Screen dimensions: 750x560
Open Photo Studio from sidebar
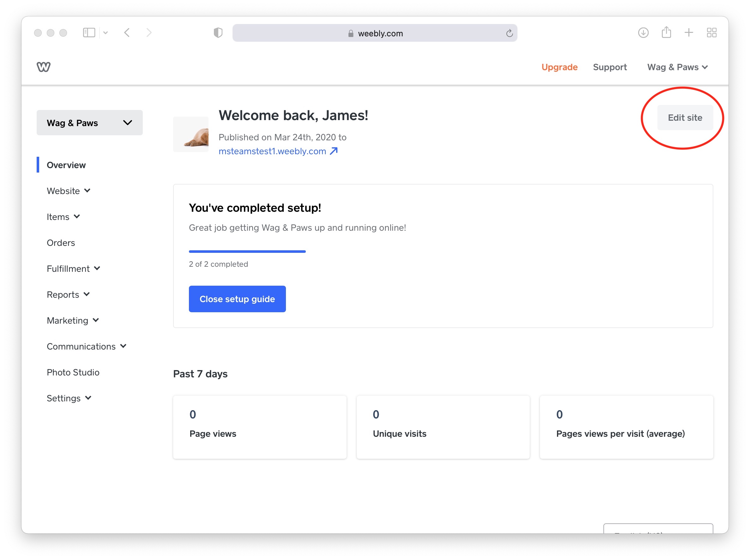[x=73, y=372]
